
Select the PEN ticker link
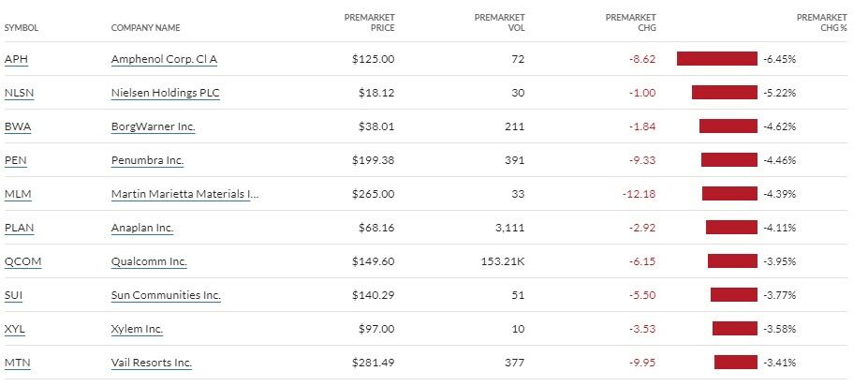coord(15,160)
